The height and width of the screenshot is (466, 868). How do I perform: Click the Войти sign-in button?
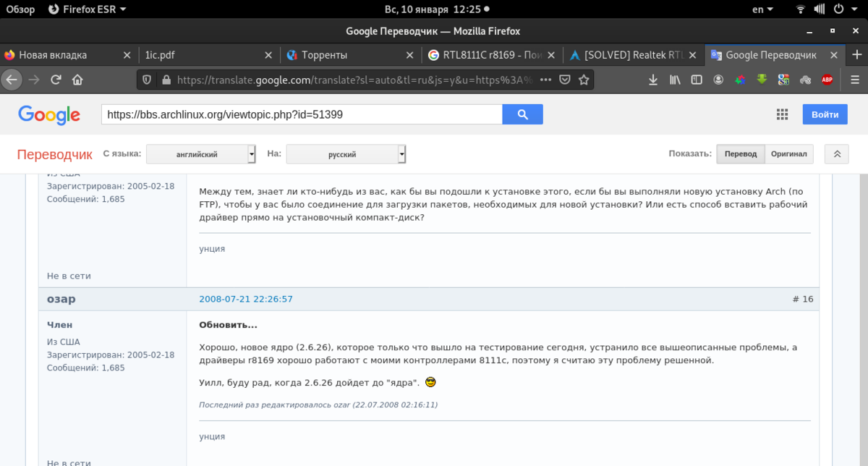(x=825, y=114)
